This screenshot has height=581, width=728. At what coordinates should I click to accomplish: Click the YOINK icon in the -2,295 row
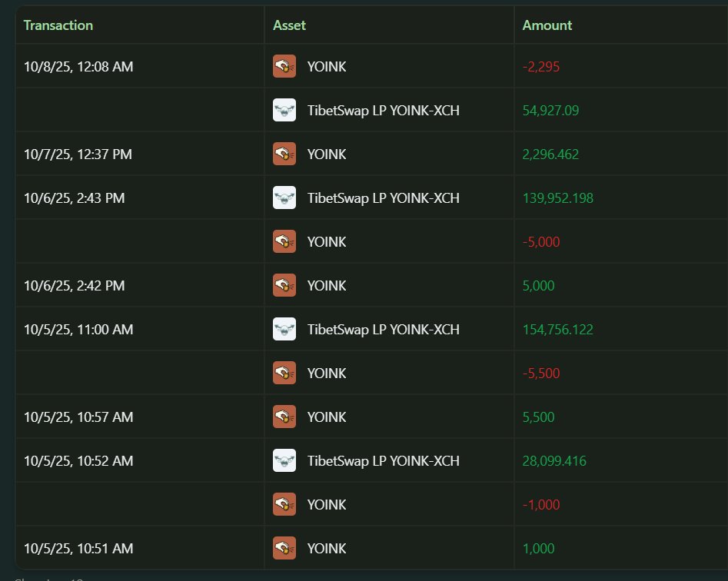284,66
